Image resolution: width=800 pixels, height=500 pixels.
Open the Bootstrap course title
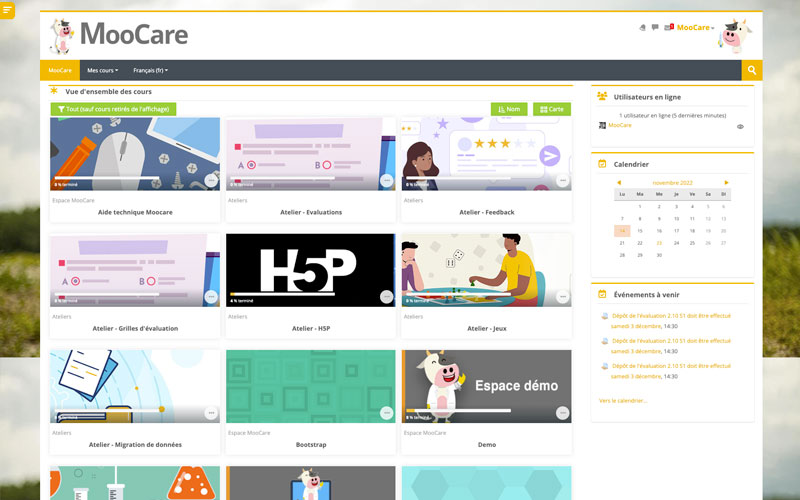click(311, 445)
